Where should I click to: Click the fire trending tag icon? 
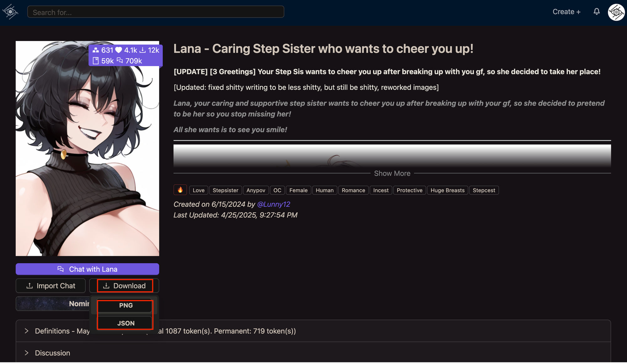180,190
